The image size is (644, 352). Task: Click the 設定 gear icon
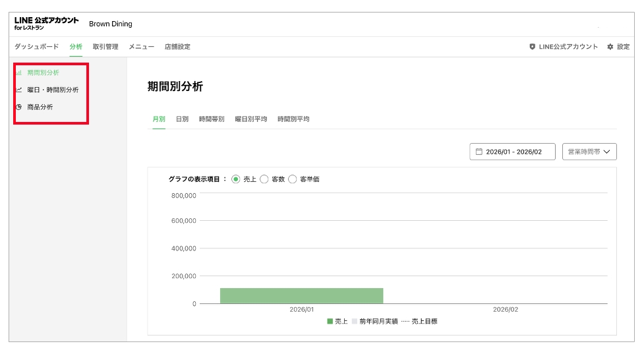coord(610,47)
